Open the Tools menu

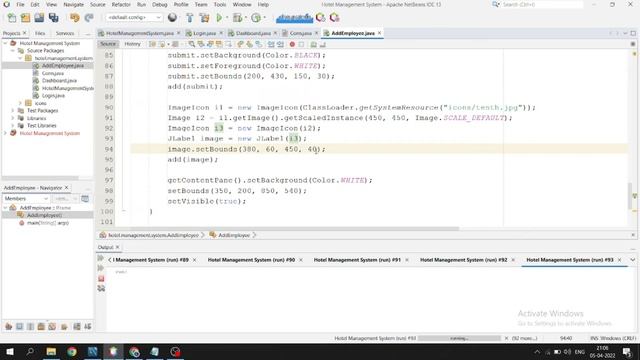[220, 4]
